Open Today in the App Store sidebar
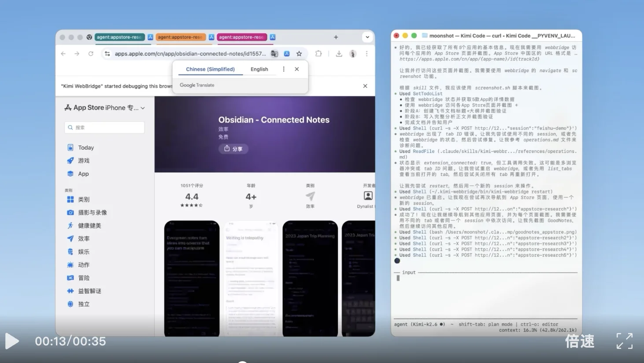This screenshot has width=644, height=363. click(x=86, y=148)
